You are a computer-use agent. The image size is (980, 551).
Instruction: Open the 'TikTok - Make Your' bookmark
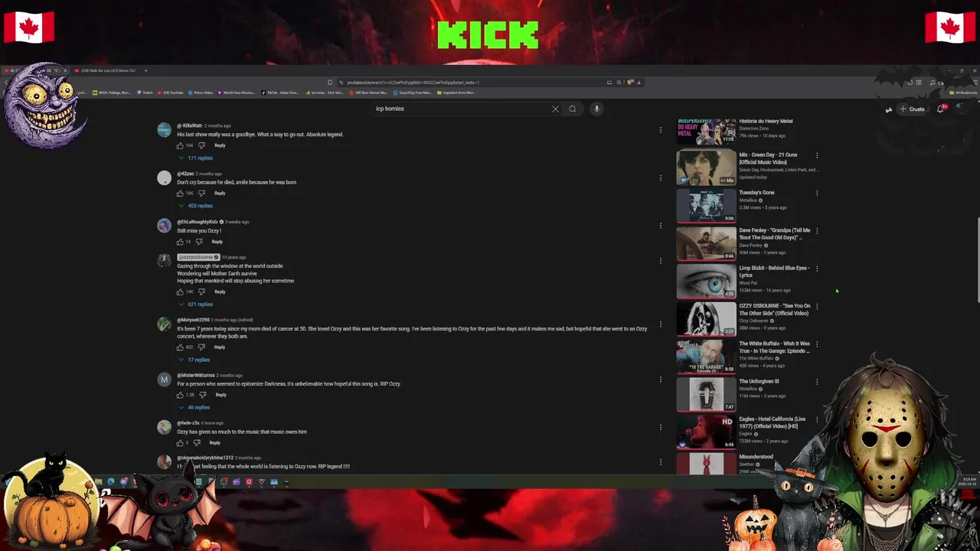280,93
